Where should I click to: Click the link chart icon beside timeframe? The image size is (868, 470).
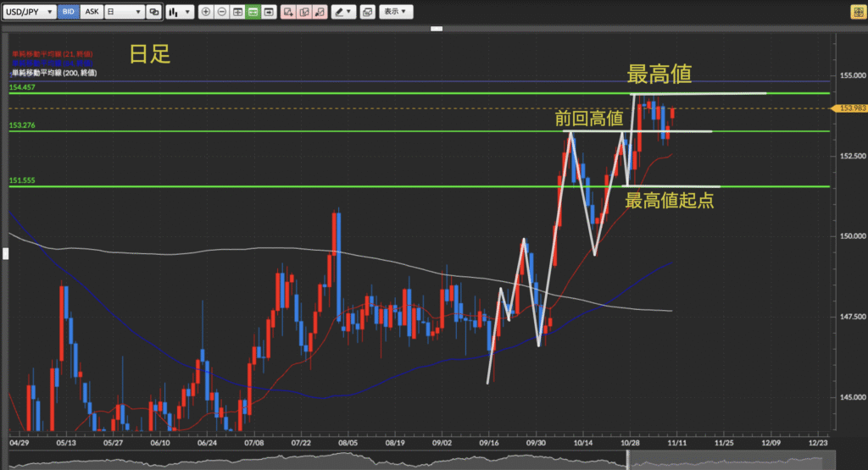click(153, 13)
